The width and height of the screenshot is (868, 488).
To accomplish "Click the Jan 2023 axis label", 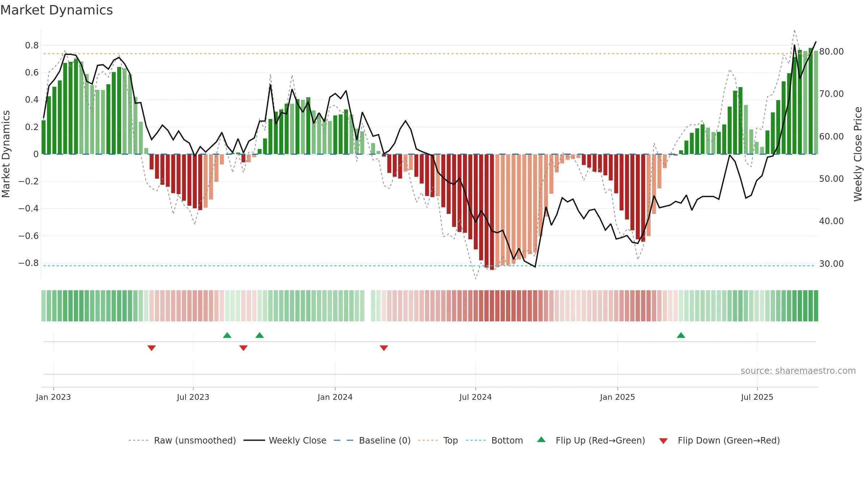I will [54, 397].
